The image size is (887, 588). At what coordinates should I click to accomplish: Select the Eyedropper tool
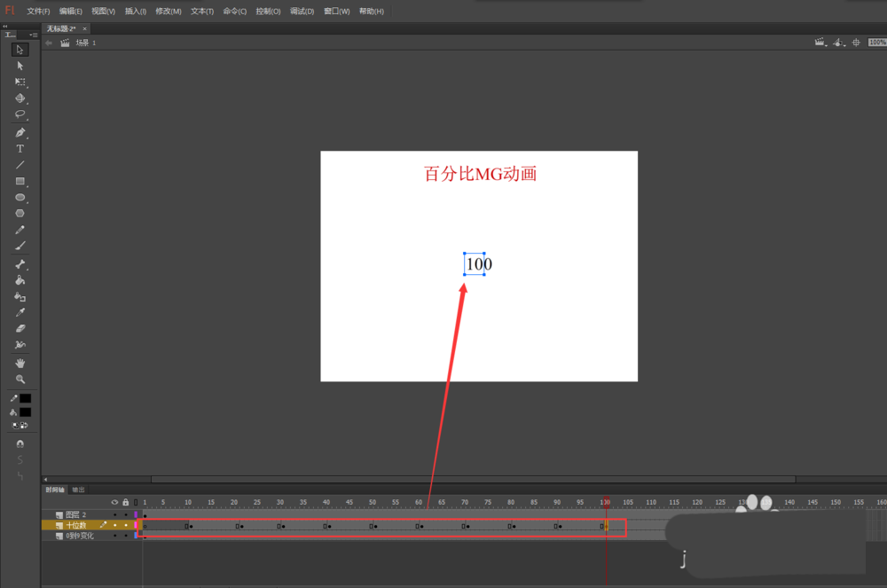(20, 312)
